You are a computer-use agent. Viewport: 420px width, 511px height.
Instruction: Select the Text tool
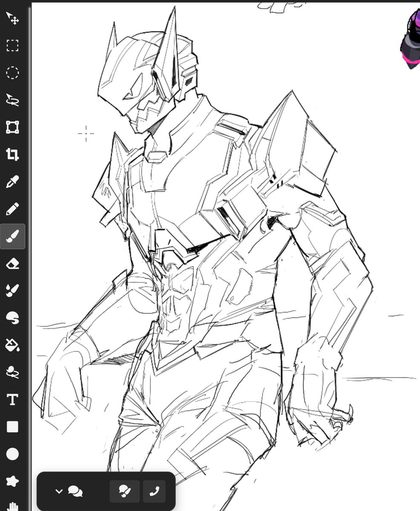pyautogui.click(x=12, y=400)
